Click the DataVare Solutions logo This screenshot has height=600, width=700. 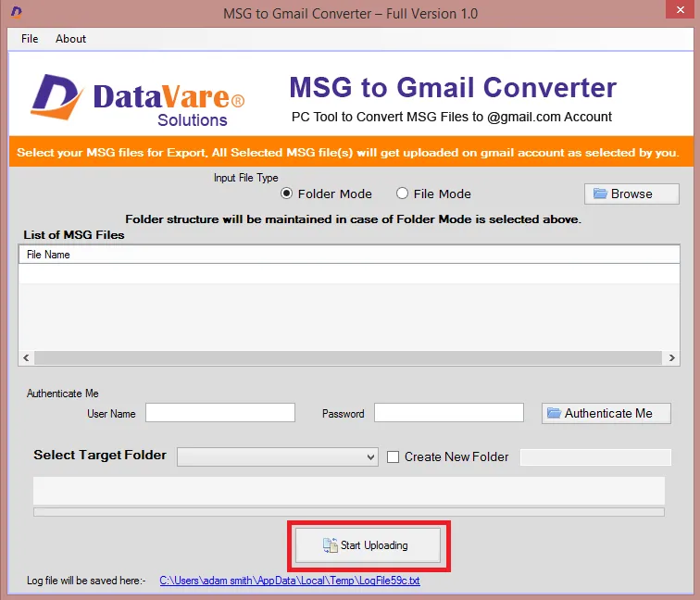pyautogui.click(x=137, y=100)
